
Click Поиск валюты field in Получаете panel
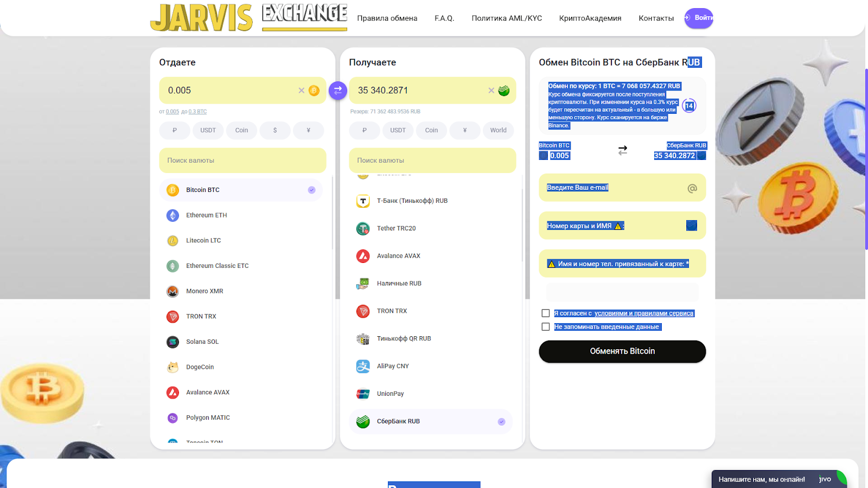(x=432, y=160)
